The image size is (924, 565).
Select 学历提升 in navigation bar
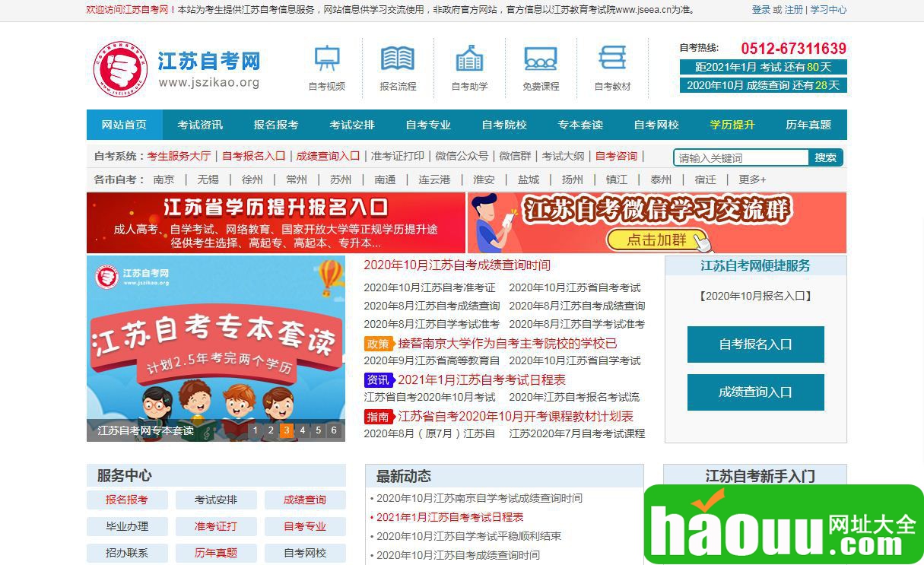(x=732, y=125)
